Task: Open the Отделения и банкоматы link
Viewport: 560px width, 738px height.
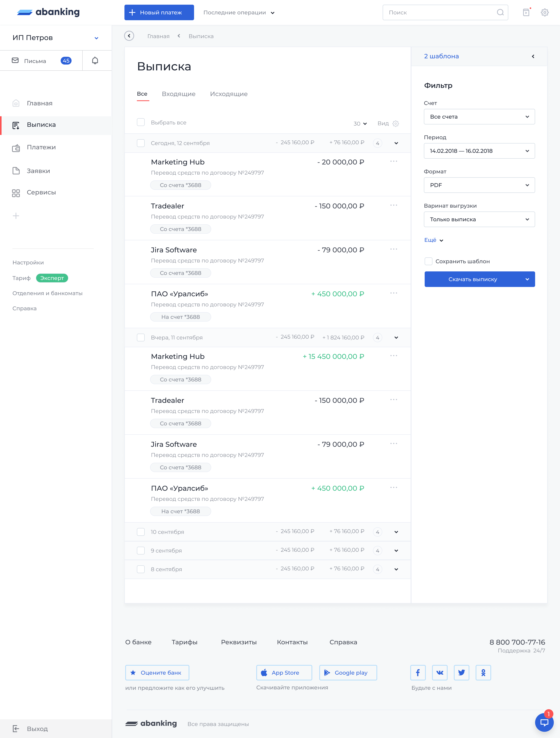Action: [x=47, y=293]
